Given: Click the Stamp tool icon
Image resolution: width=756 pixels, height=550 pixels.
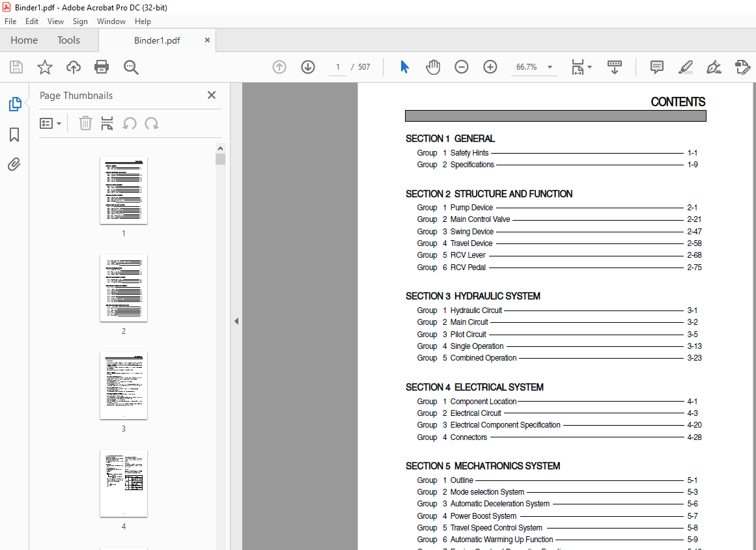Looking at the screenshot, I should (742, 67).
